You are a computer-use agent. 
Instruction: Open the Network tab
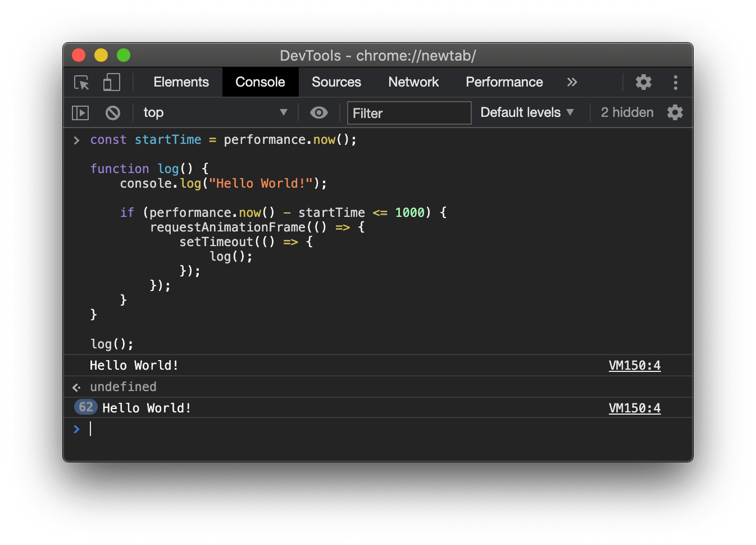[x=413, y=83]
